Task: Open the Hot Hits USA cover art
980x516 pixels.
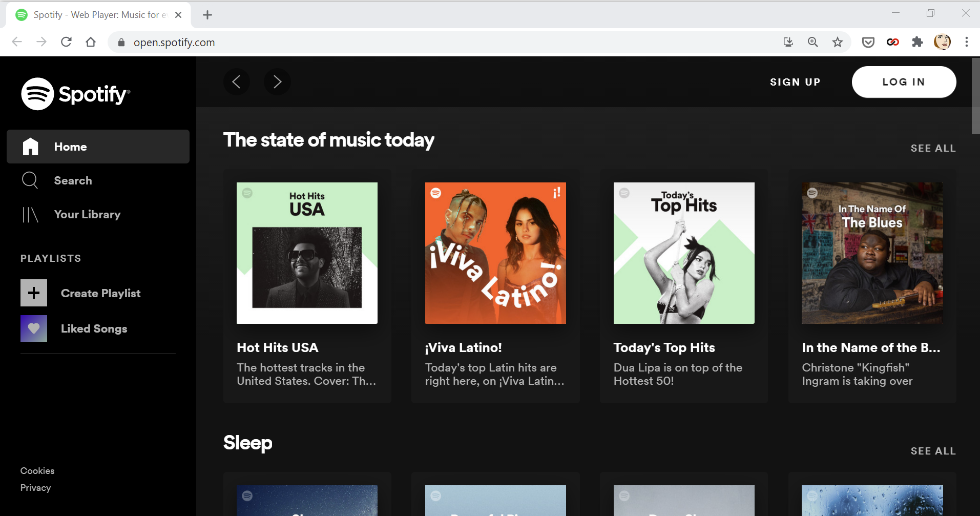Action: click(x=307, y=253)
